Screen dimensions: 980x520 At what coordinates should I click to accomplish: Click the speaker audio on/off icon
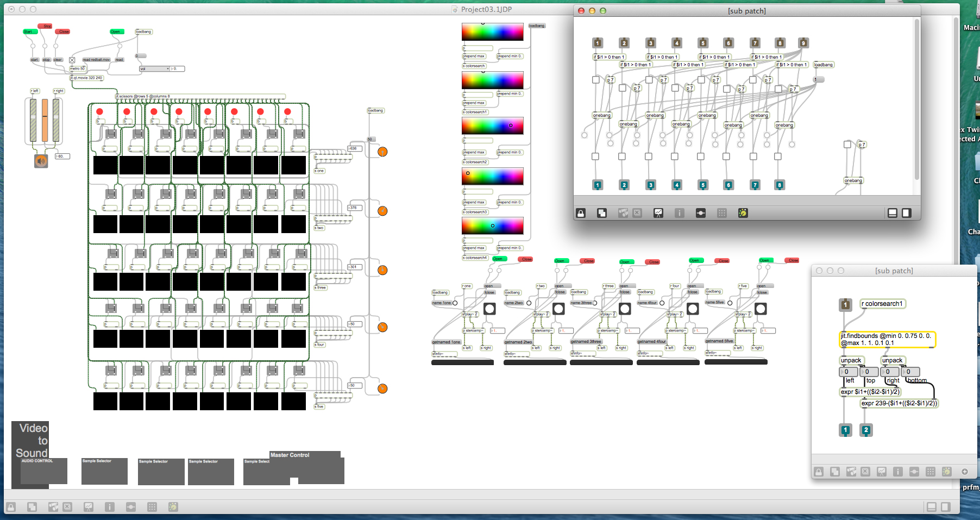pos(41,161)
